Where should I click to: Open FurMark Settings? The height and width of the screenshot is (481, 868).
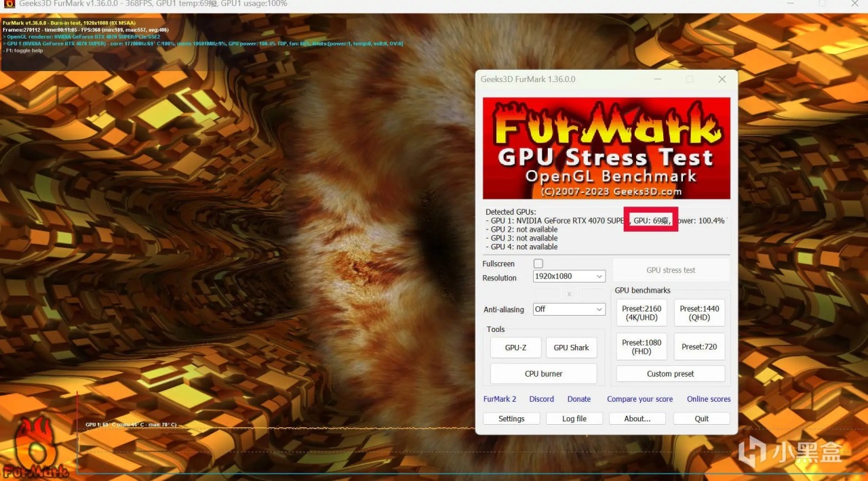click(511, 419)
